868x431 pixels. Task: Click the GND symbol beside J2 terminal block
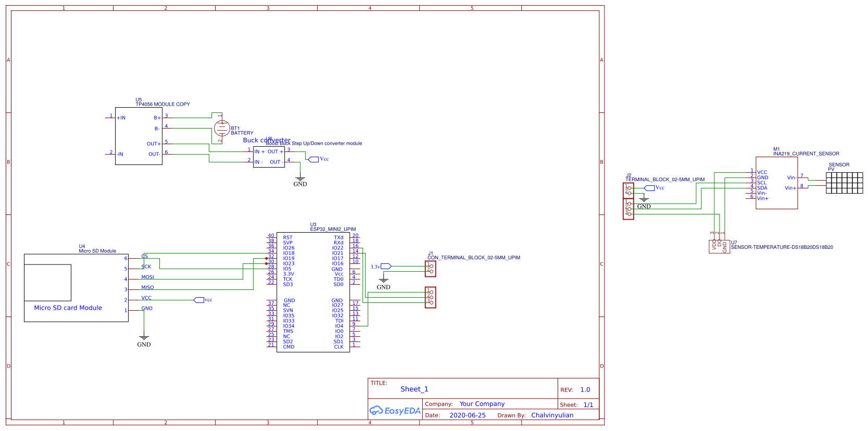tap(644, 202)
